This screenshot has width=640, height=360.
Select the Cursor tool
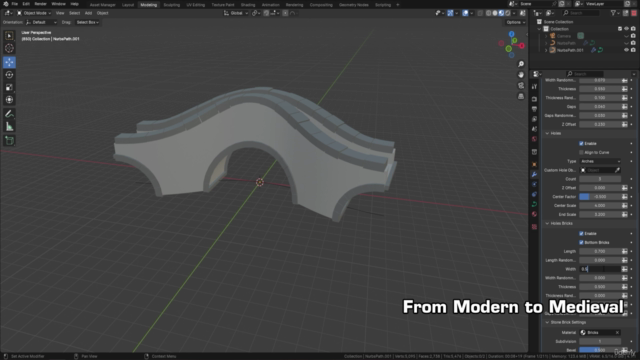coord(9,49)
